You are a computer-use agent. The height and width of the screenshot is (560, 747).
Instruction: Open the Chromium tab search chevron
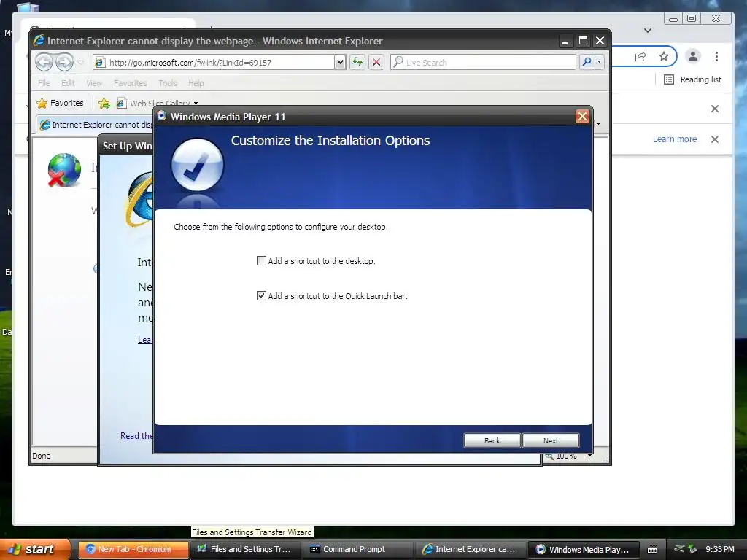648,31
